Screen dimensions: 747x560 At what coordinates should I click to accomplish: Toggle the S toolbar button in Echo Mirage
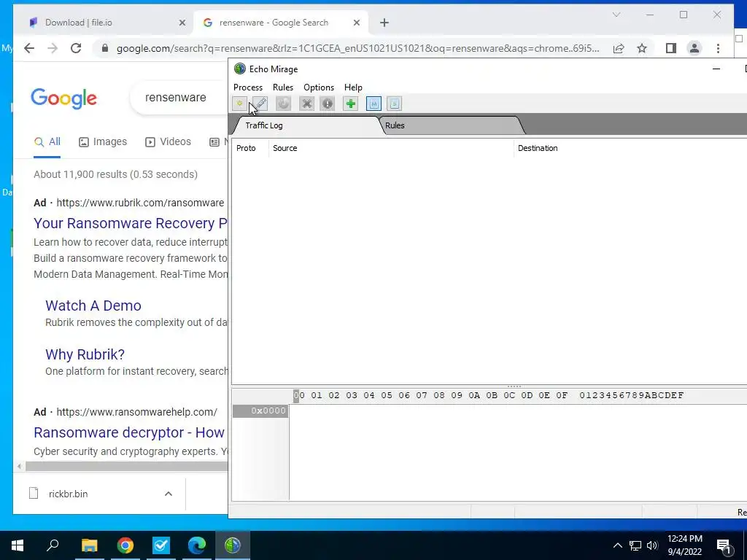[395, 104]
